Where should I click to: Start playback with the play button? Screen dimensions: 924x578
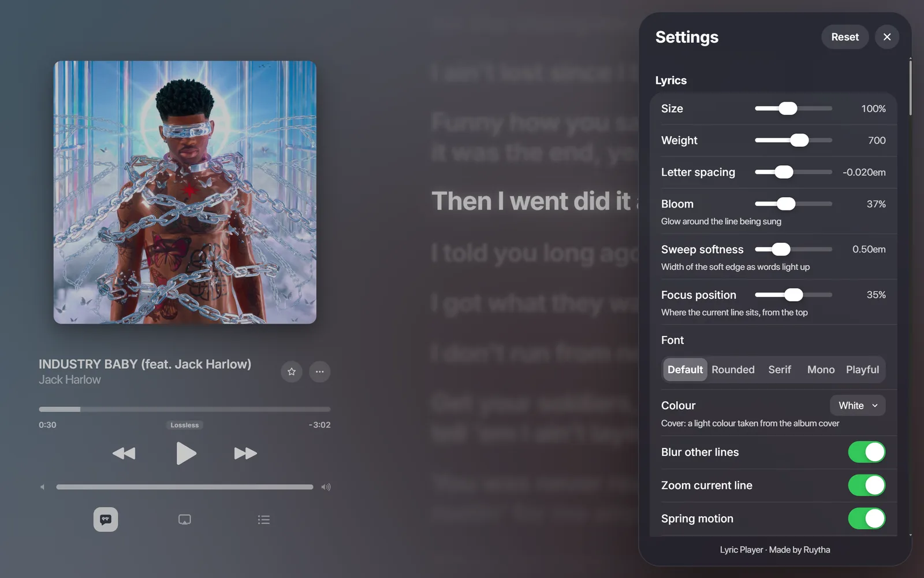tap(185, 453)
